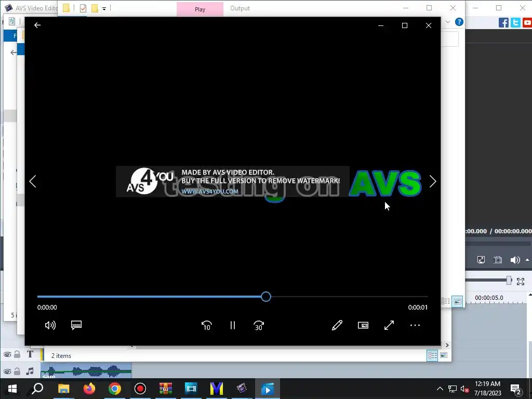Open the red record app in taskbar
The height and width of the screenshot is (399, 532).
click(140, 389)
